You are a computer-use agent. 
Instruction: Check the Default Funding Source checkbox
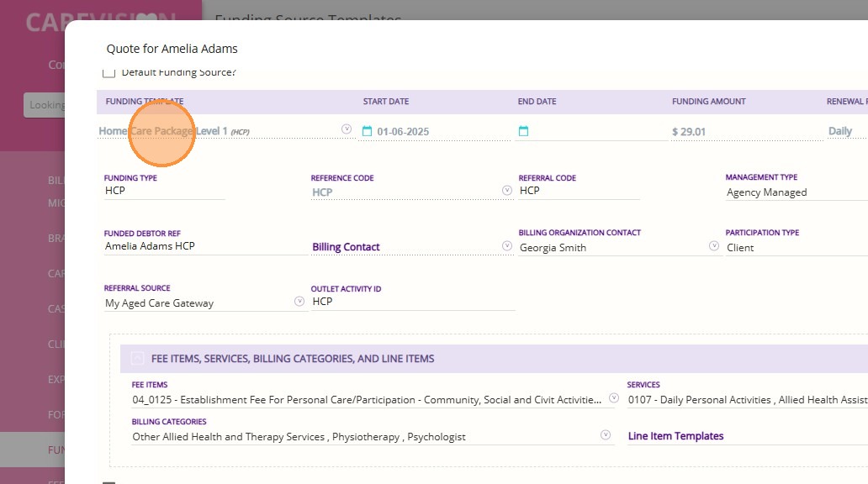tap(108, 72)
